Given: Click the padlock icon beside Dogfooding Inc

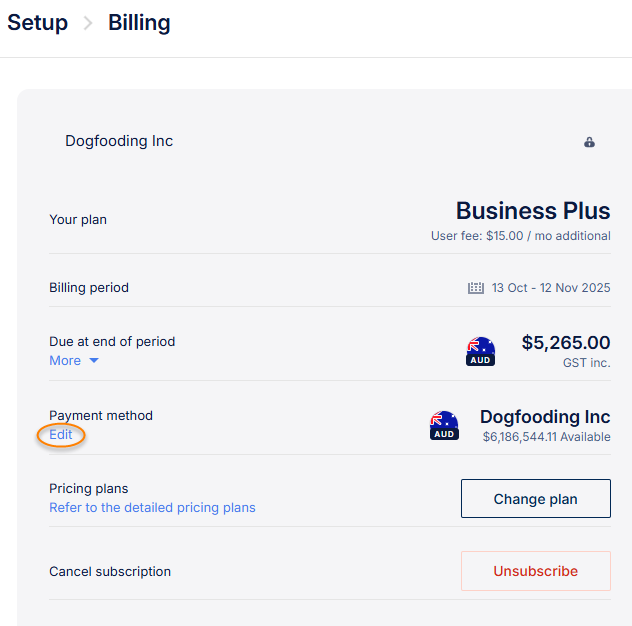Looking at the screenshot, I should [590, 142].
